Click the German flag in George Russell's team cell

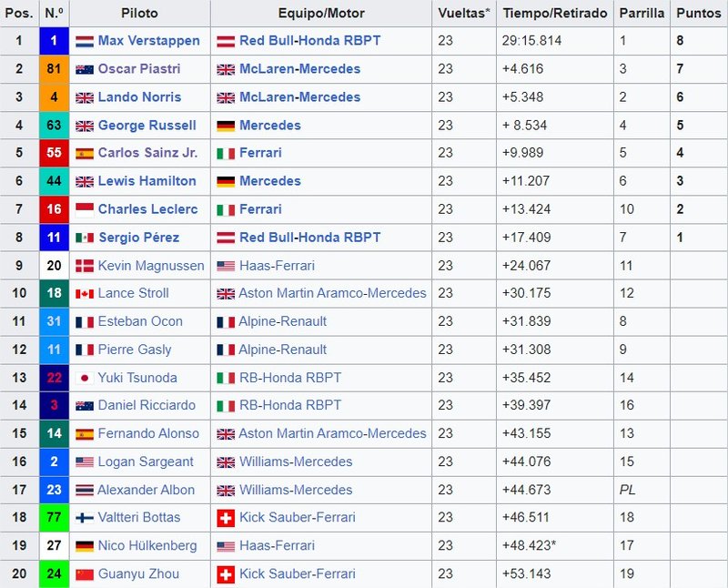pyautogui.click(x=226, y=126)
